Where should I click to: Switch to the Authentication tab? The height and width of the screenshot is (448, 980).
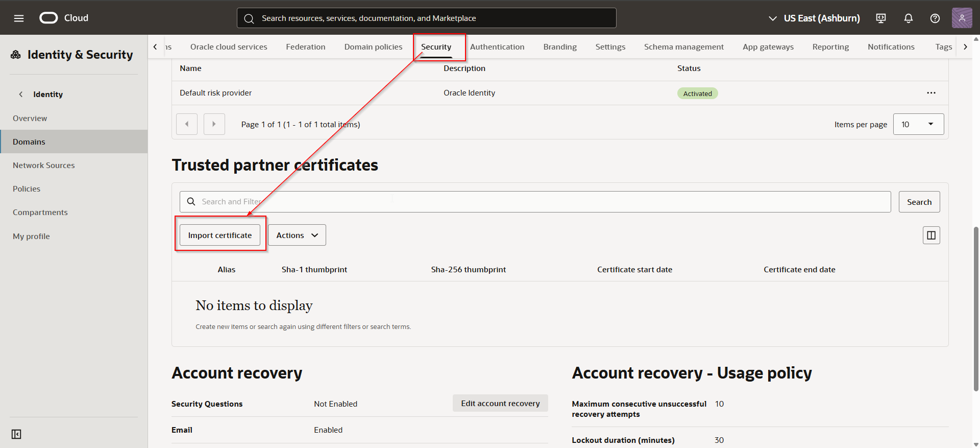[x=497, y=47]
